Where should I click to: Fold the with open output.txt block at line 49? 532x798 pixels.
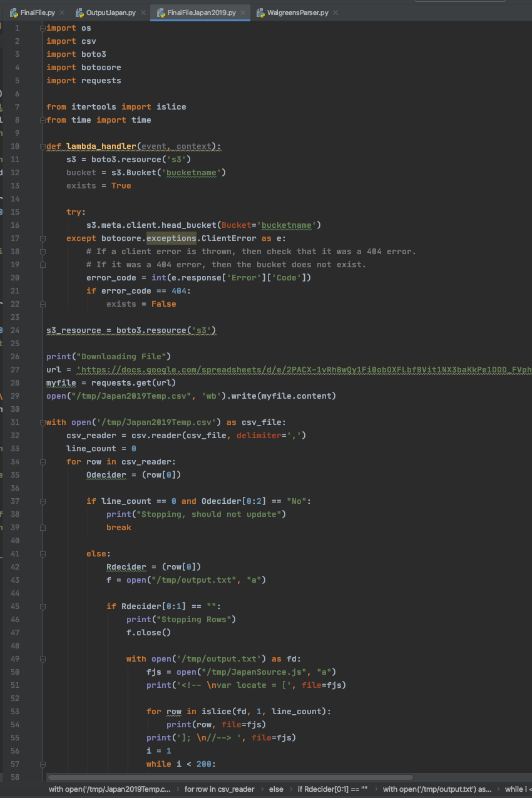click(x=43, y=659)
